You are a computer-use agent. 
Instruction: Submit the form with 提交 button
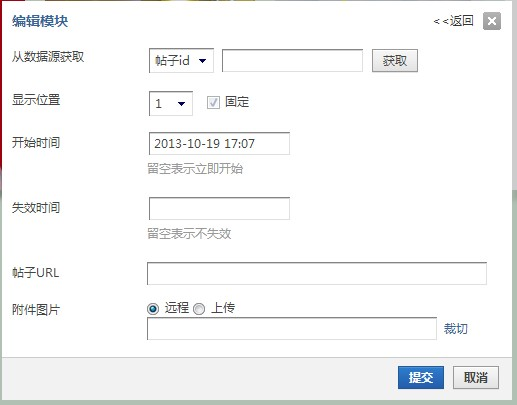[421, 377]
